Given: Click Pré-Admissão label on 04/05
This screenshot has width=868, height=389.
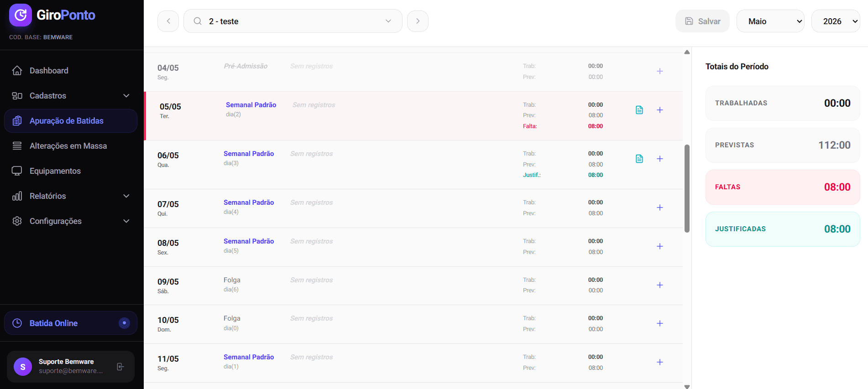Looking at the screenshot, I should click(246, 66).
